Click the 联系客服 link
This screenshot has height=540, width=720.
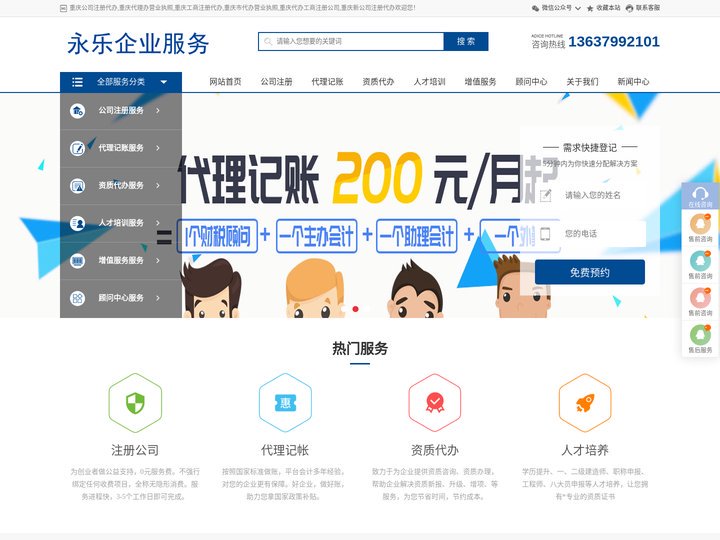point(648,8)
